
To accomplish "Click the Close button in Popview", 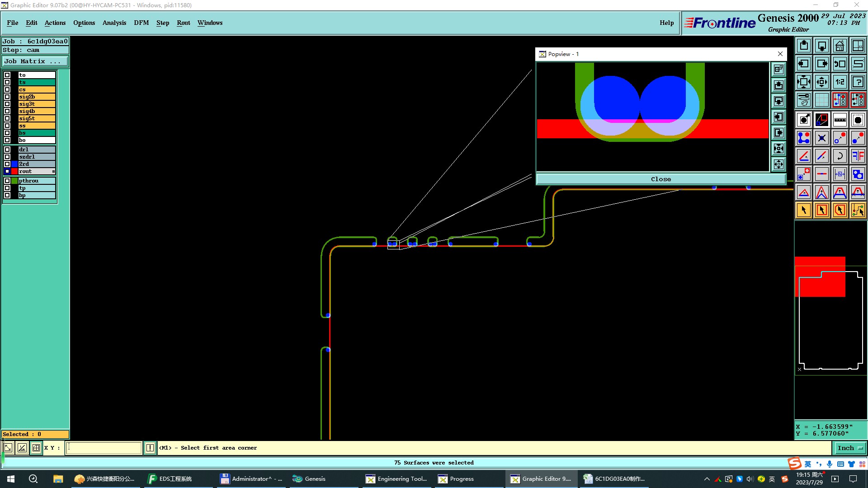I will pos(660,179).
